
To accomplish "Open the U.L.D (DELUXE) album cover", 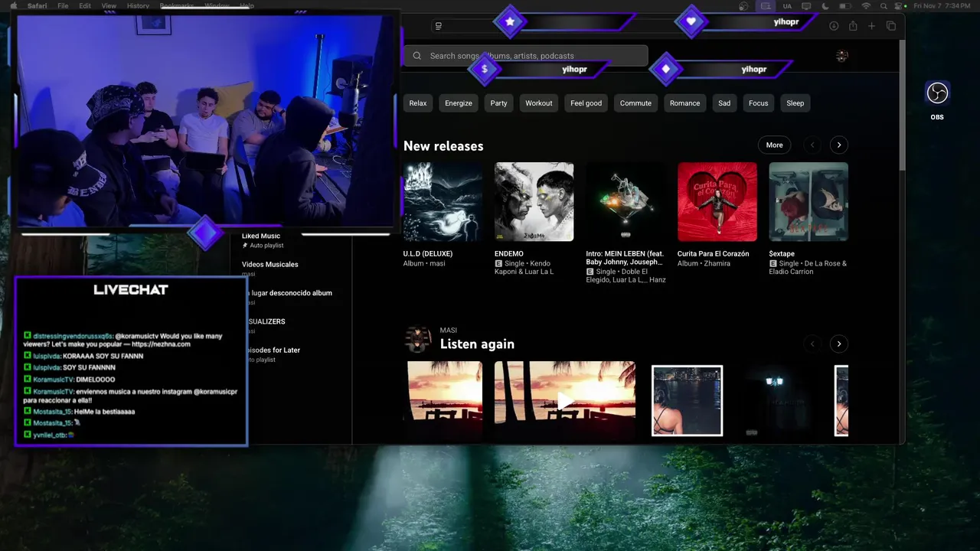I will pyautogui.click(x=443, y=201).
